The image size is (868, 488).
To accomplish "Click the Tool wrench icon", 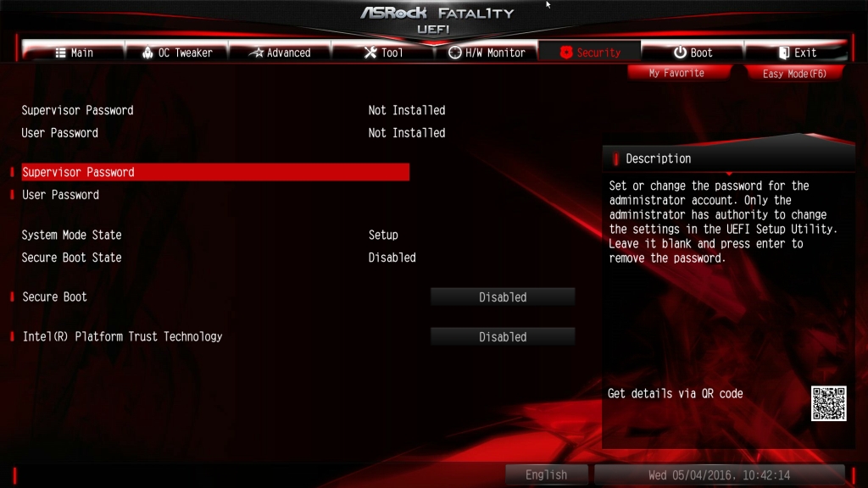I will [370, 53].
